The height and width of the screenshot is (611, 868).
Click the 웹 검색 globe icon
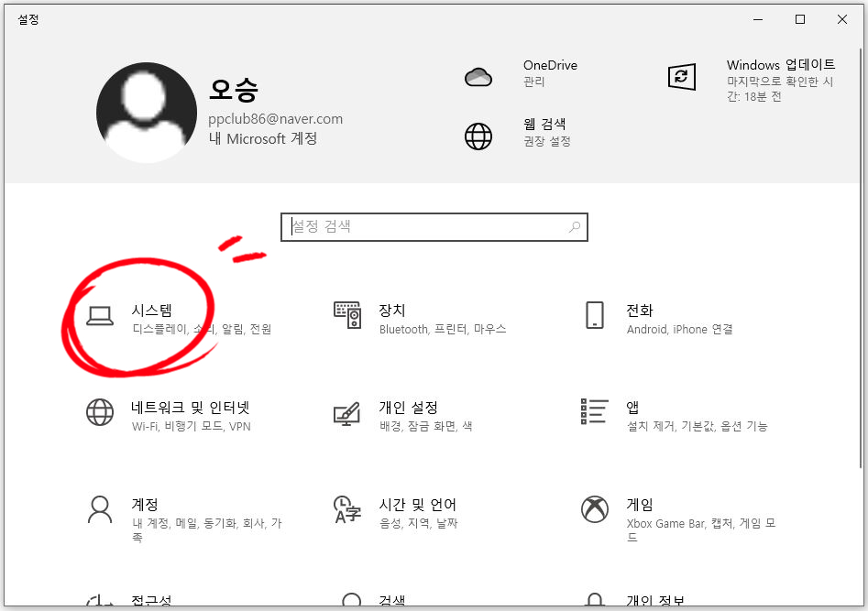(x=478, y=136)
